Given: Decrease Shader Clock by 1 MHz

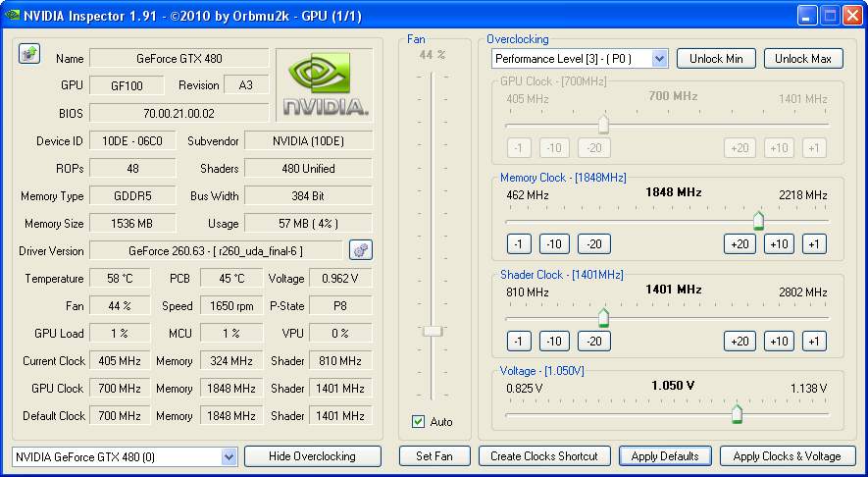Looking at the screenshot, I should (x=519, y=342).
